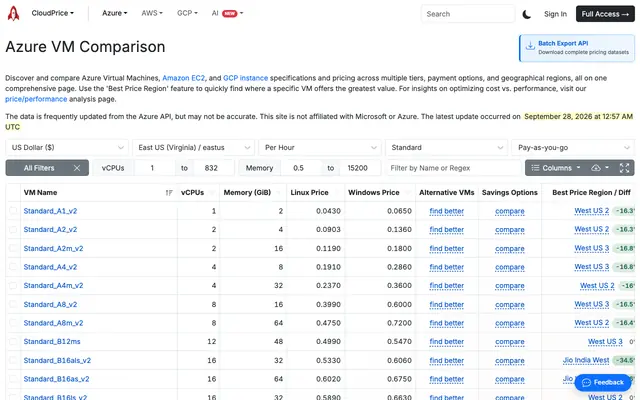Click the VM Name sort icon
The height and width of the screenshot is (400, 640).
pos(169,193)
